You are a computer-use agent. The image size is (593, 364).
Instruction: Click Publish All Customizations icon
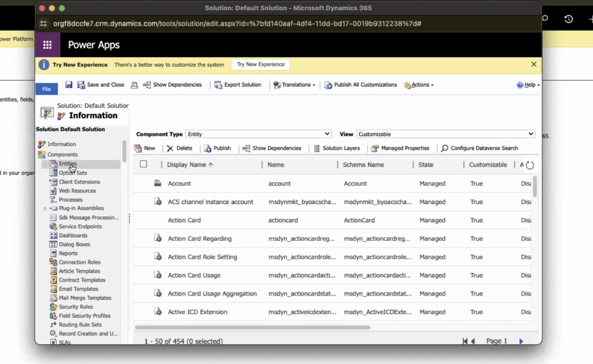pyautogui.click(x=328, y=85)
